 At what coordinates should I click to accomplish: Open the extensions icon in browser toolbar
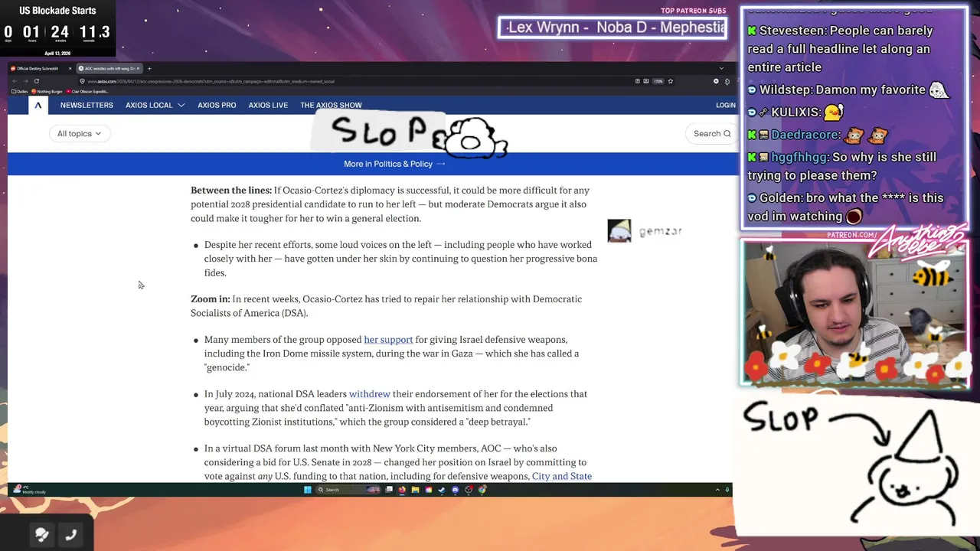(727, 81)
